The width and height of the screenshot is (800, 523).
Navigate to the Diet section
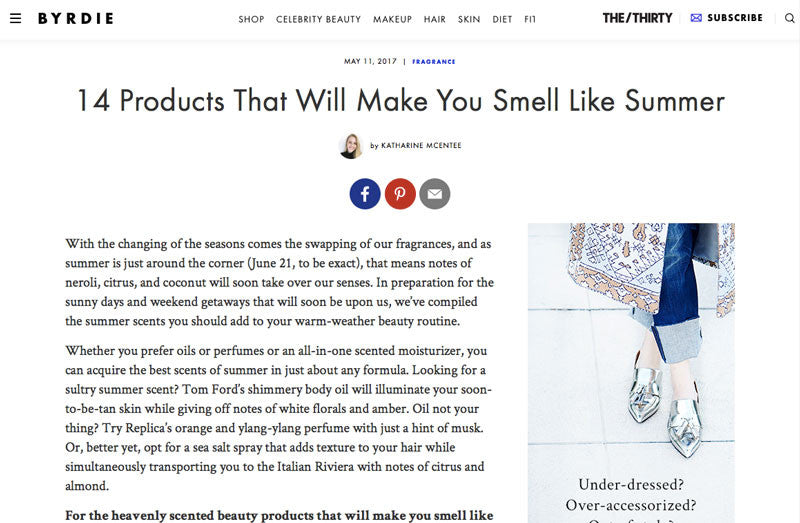502,19
